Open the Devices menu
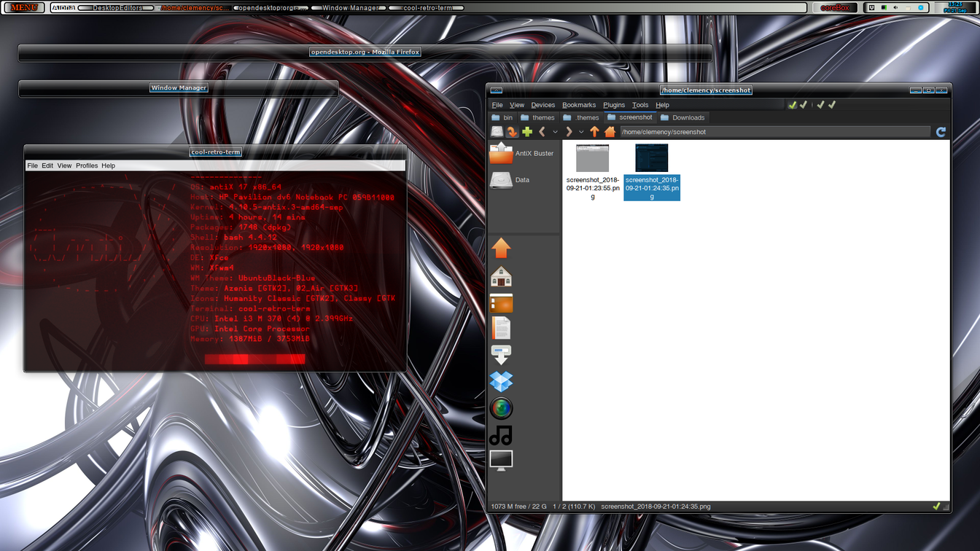Image resolution: width=980 pixels, height=551 pixels. click(543, 105)
